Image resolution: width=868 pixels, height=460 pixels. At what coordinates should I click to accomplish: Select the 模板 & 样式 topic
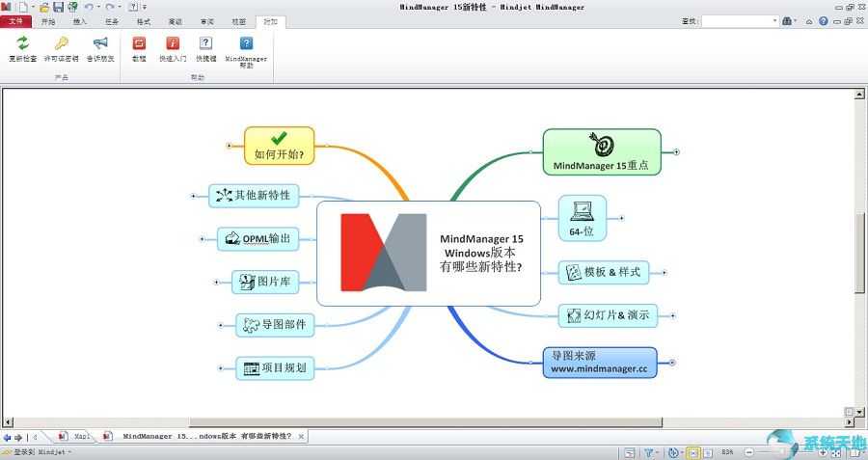click(x=604, y=272)
